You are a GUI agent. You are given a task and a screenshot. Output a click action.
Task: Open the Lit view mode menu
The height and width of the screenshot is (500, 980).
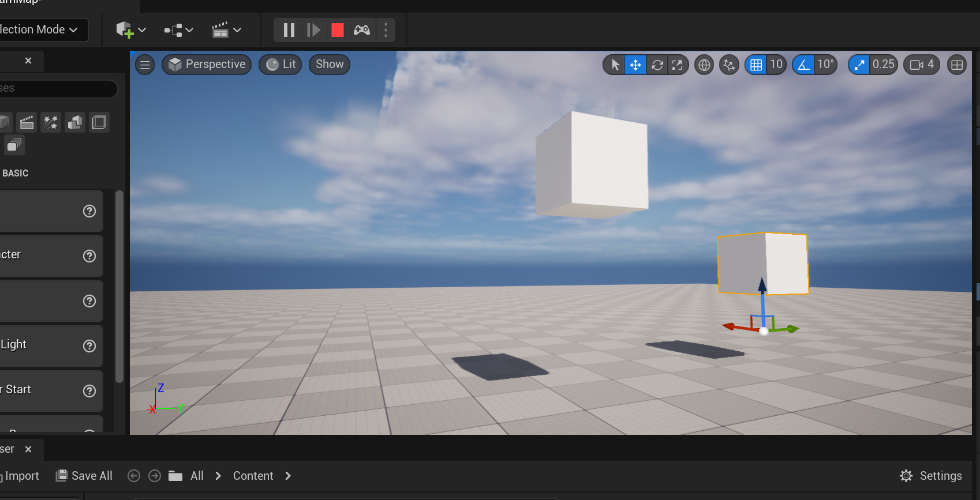click(280, 65)
